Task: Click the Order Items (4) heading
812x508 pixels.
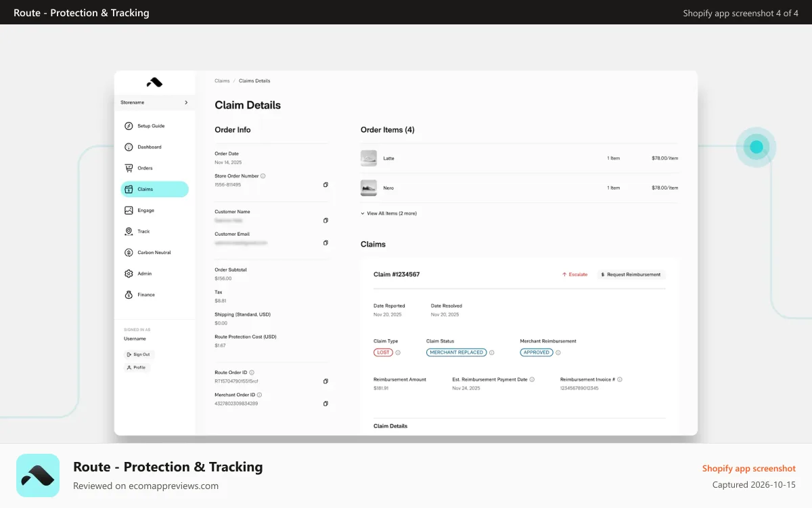Action: pos(388,129)
